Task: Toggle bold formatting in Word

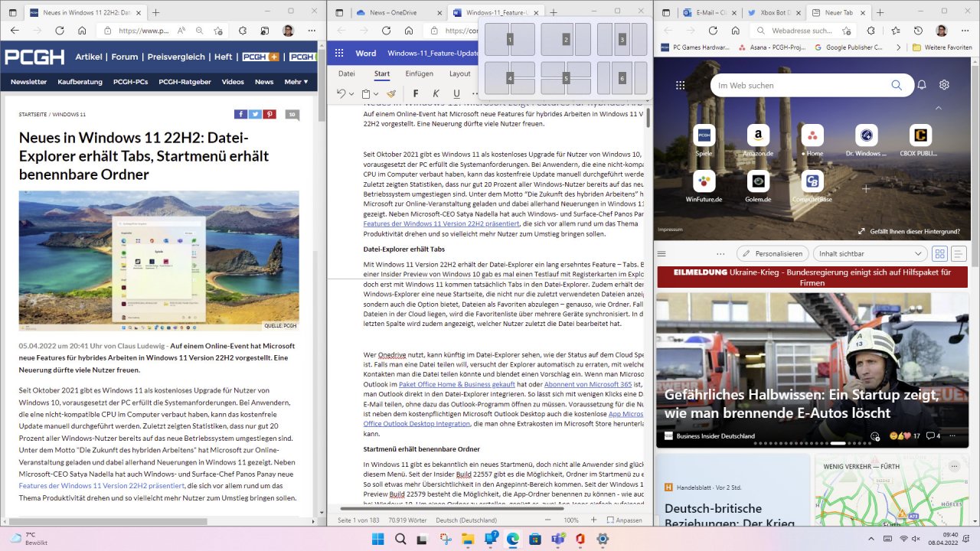Action: (415, 93)
